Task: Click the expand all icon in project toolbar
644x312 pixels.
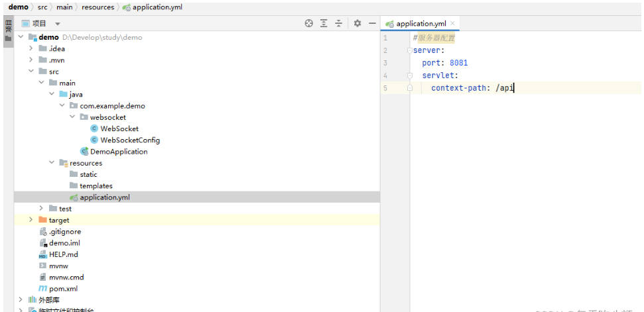Action: pos(324,23)
